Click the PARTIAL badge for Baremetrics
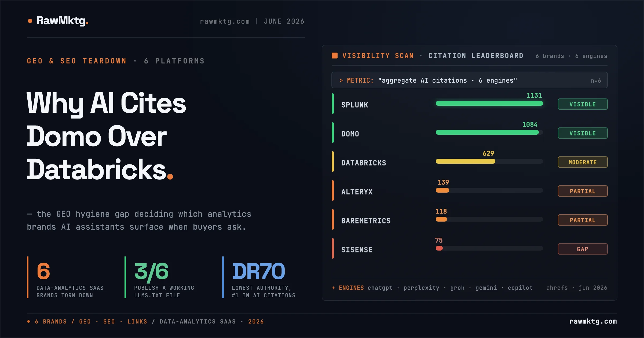The height and width of the screenshot is (338, 644). 583,220
